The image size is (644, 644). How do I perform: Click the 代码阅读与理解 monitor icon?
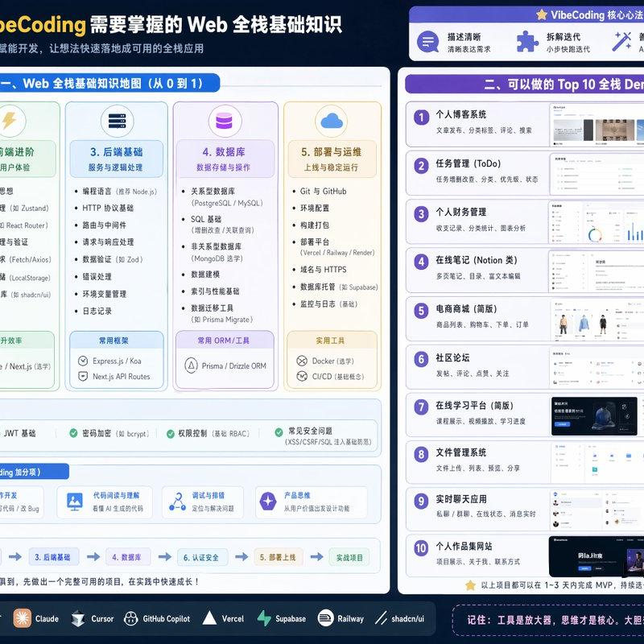(x=75, y=502)
